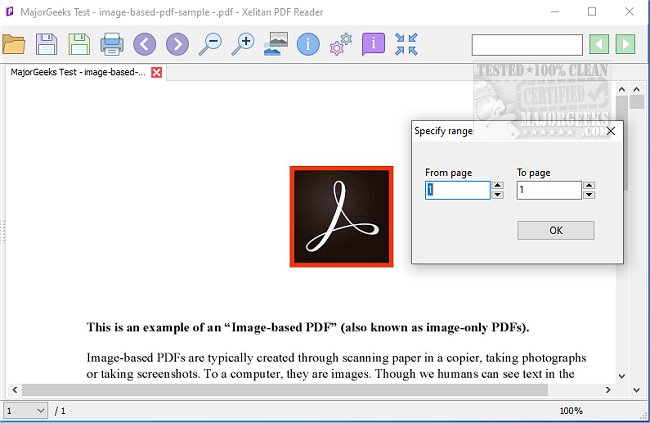Maximize the Xelitan PDF Reader window
Viewport: 650px width, 423px height.
592,12
